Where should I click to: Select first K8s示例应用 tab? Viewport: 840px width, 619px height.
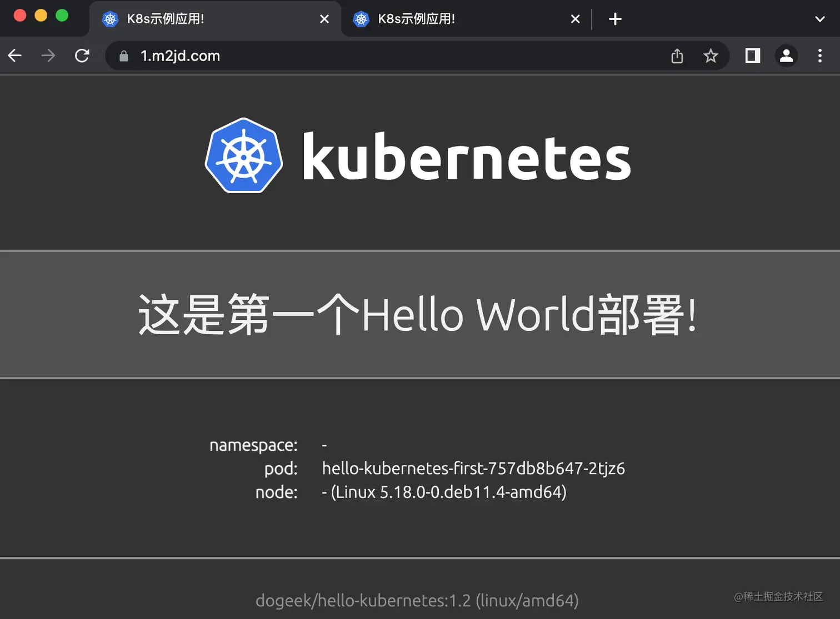pyautogui.click(x=216, y=19)
